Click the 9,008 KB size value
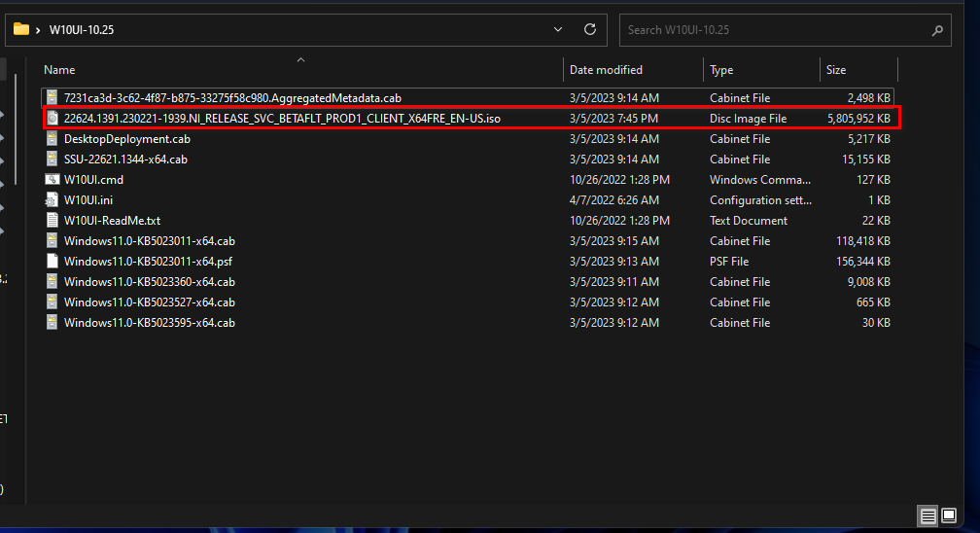 point(869,281)
